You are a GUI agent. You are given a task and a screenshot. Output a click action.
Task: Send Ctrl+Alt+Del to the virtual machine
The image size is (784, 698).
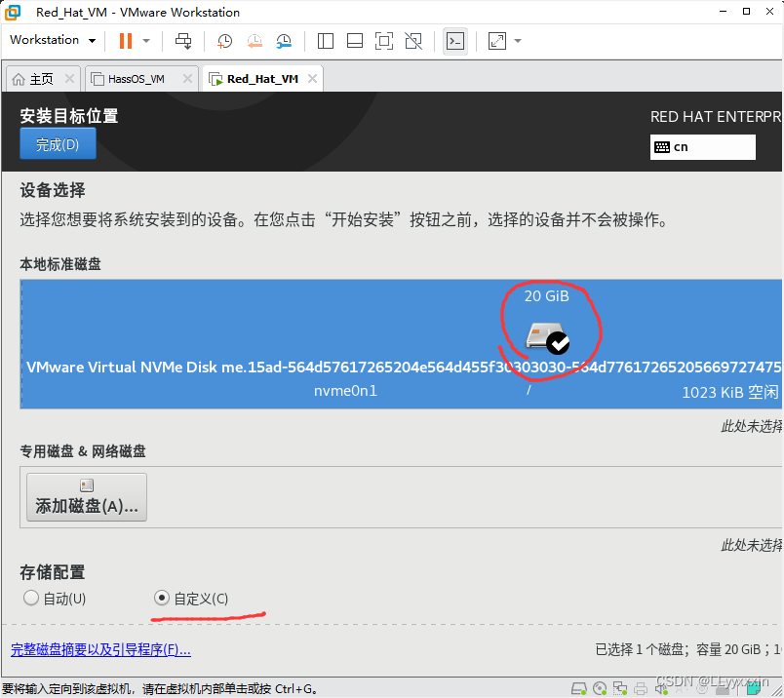tap(183, 41)
